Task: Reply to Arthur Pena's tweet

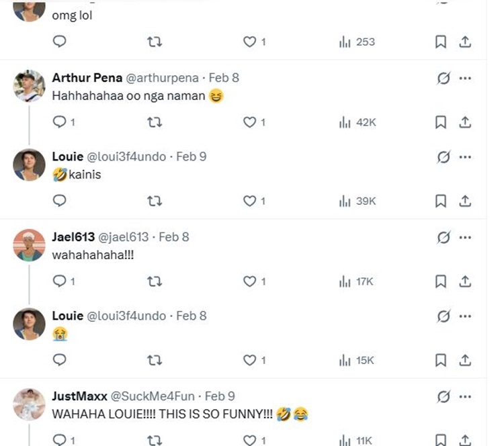Action: point(59,122)
